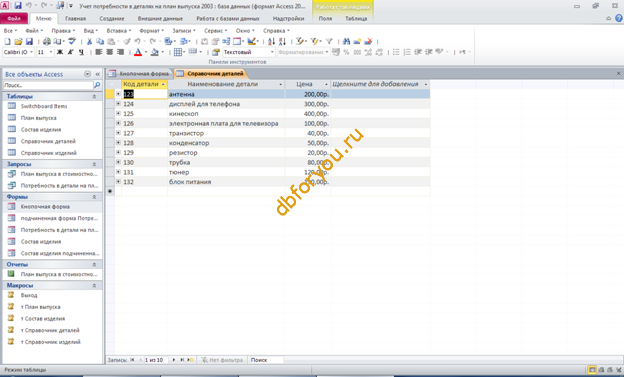Apply italic with the К icon
624x377 pixels.
pyautogui.click(x=70, y=52)
